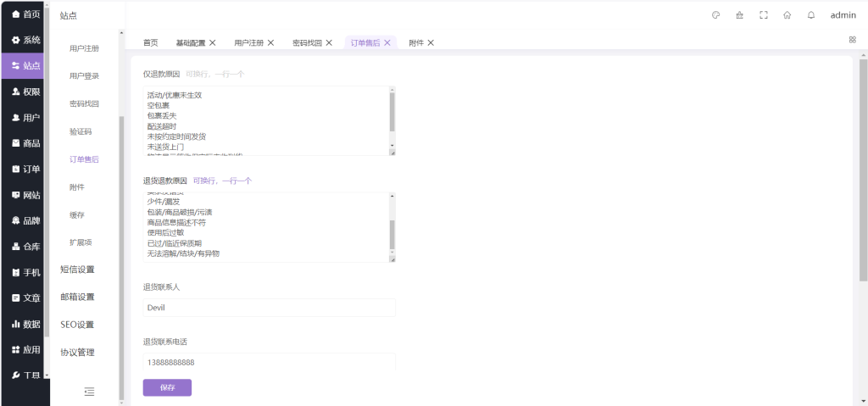Viewport: 868px width, 406px height.
Task: Expand the 短信设置 menu group
Action: 77,270
